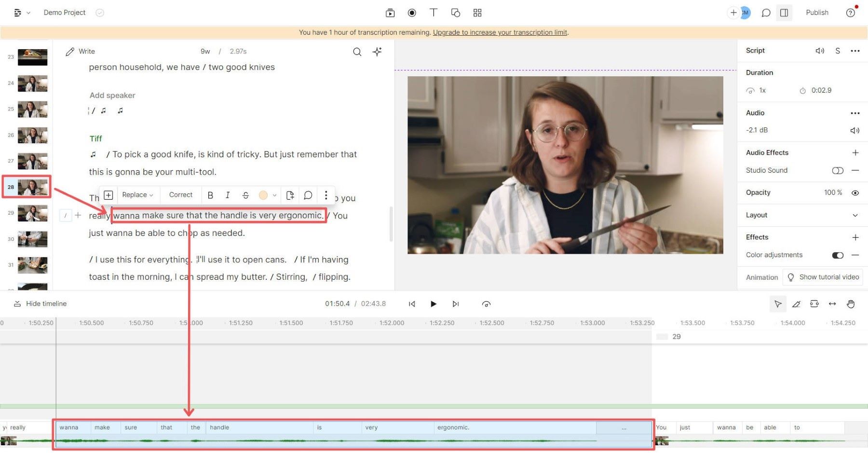Select the hand pan tool
This screenshot has width=868, height=453.
click(851, 304)
